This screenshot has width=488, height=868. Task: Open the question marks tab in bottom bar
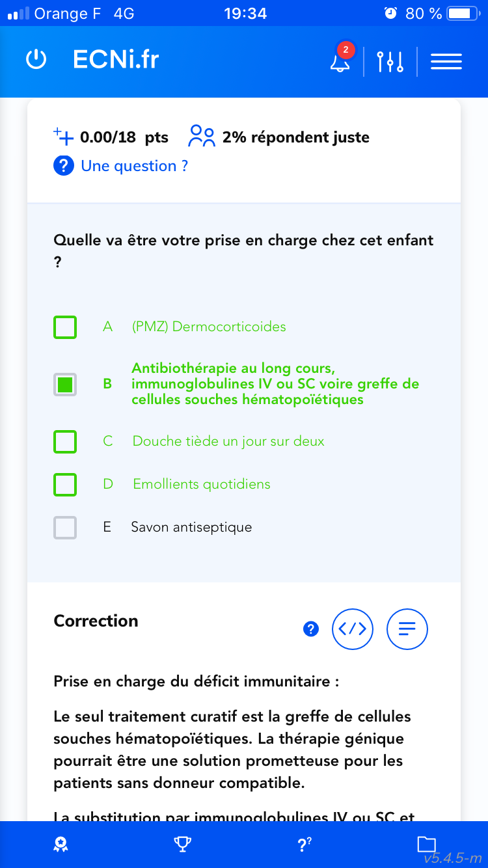click(304, 845)
